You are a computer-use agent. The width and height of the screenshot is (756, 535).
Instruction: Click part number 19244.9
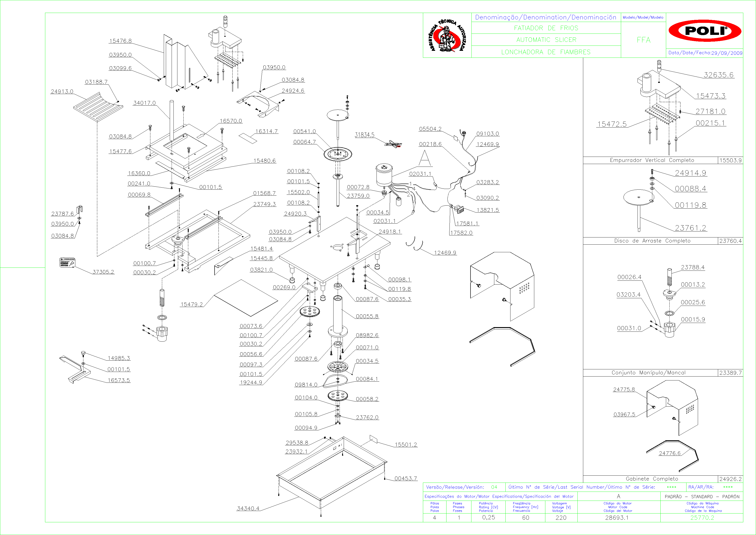pos(251,383)
